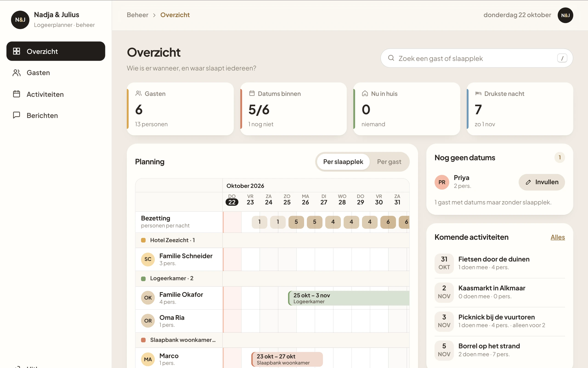Screen dimensions: 588x368
Task: Open Familie Schneider guest row
Action: click(179, 259)
